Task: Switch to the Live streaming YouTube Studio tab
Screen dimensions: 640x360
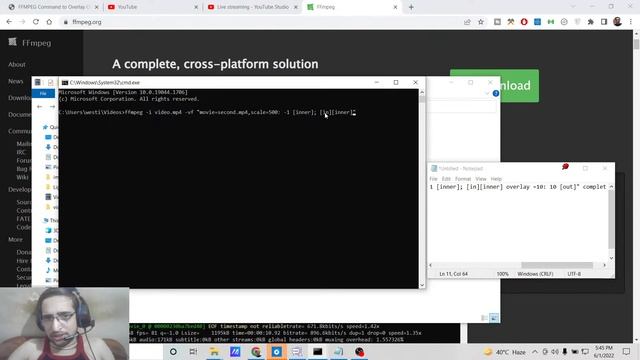Action: pos(253,7)
